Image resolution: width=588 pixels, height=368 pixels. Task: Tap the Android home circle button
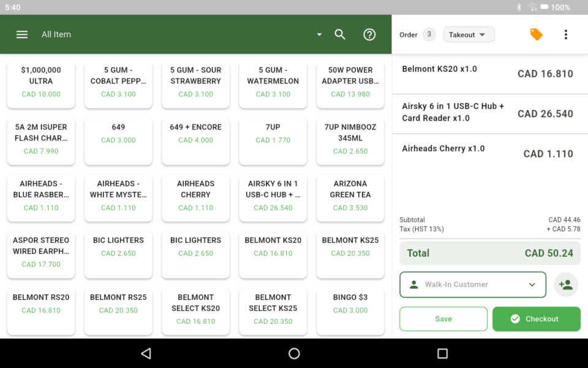(294, 353)
